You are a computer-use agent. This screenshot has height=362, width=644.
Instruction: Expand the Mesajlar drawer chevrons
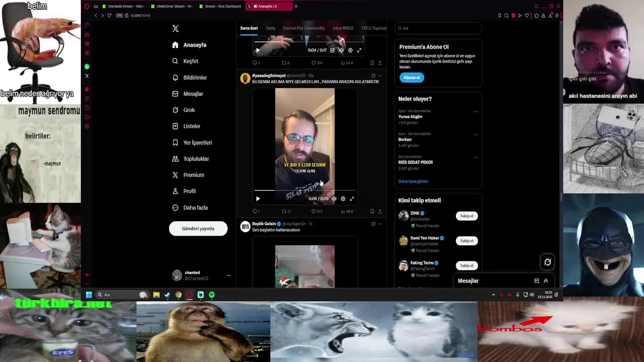coord(546,281)
